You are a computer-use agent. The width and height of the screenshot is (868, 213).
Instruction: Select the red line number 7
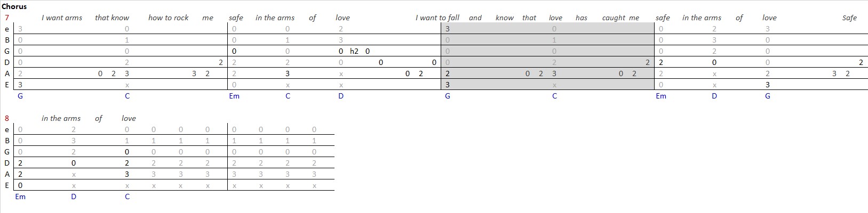click(6, 18)
